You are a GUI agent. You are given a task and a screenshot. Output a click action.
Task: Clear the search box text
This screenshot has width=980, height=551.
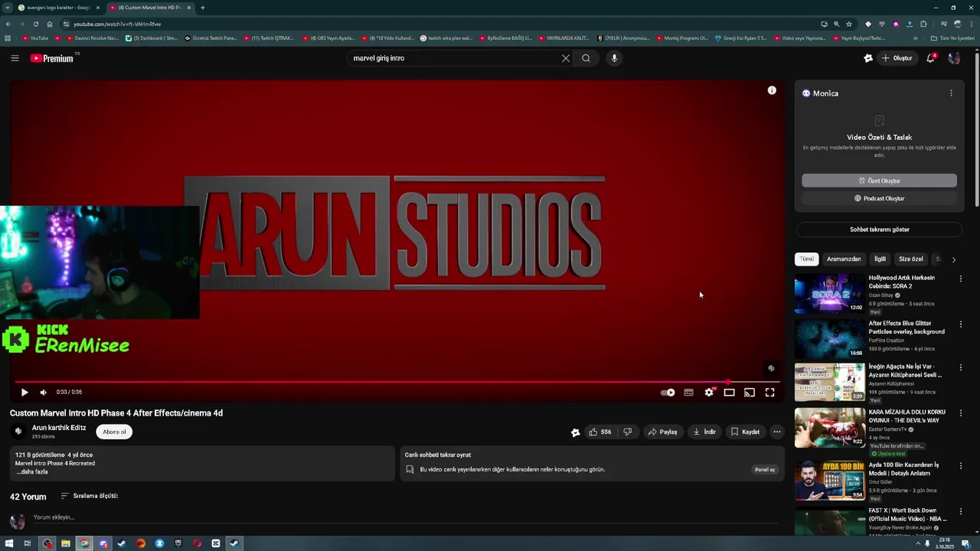click(x=566, y=58)
